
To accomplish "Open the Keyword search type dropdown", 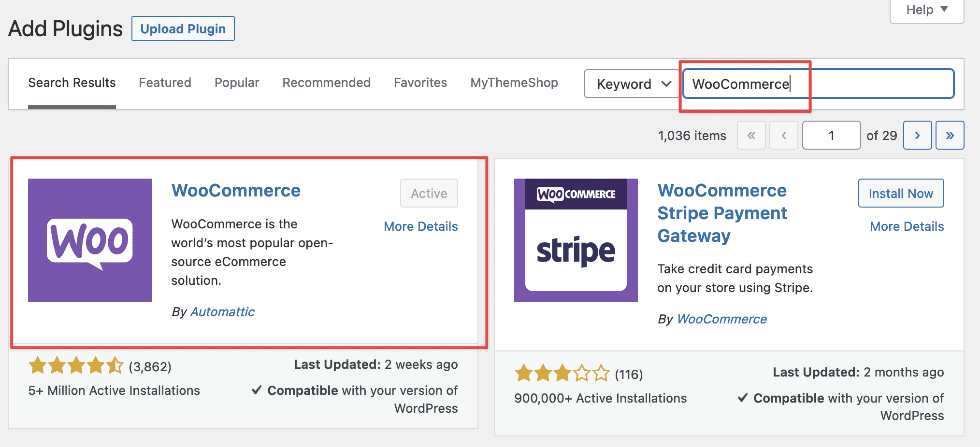I will point(633,84).
